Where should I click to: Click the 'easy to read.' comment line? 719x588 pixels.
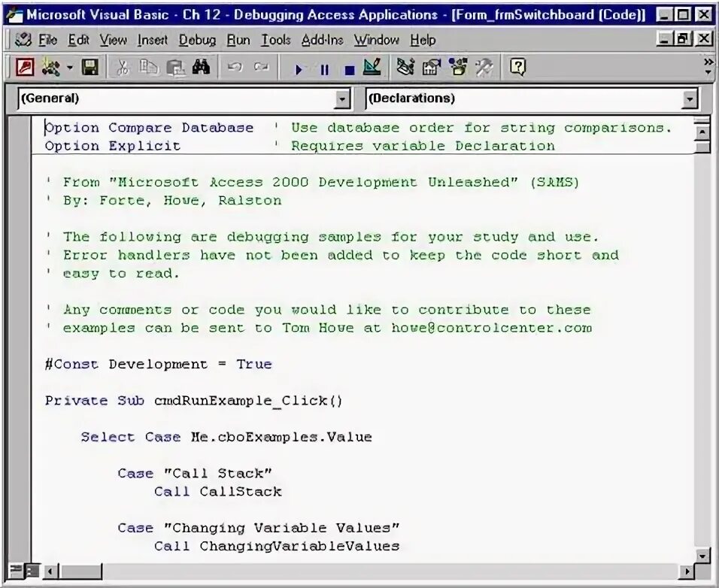tap(113, 274)
